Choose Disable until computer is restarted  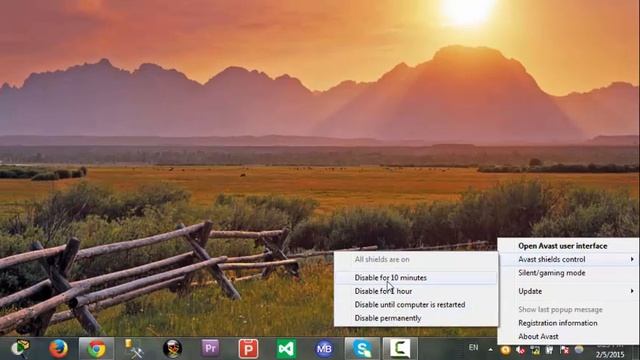click(x=416, y=304)
